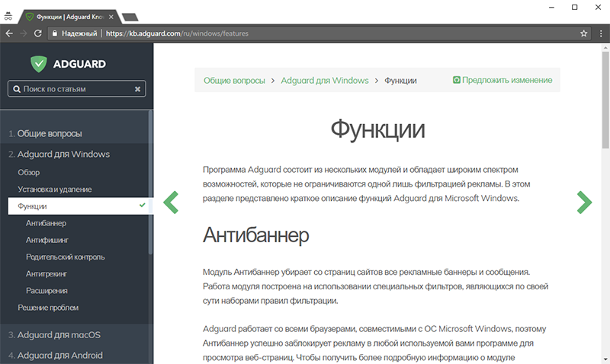Click the Надежный security label
Image resolution: width=610 pixels, height=364 pixels.
coord(79,34)
